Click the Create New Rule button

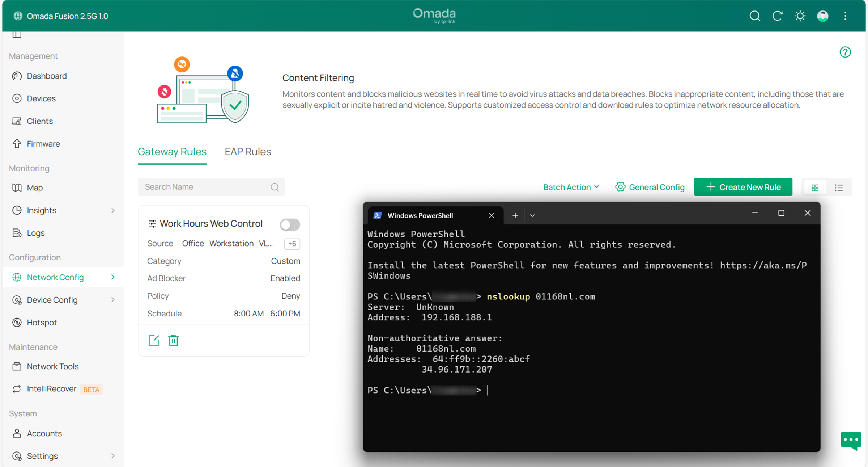(x=743, y=187)
